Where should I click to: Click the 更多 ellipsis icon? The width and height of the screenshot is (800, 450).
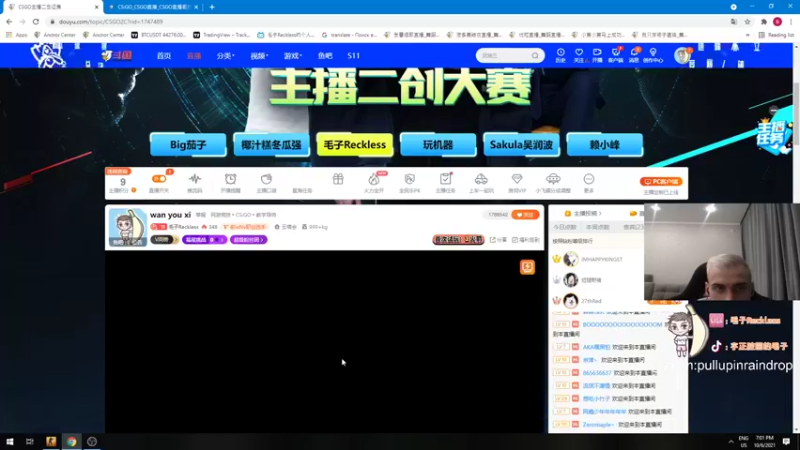589,179
